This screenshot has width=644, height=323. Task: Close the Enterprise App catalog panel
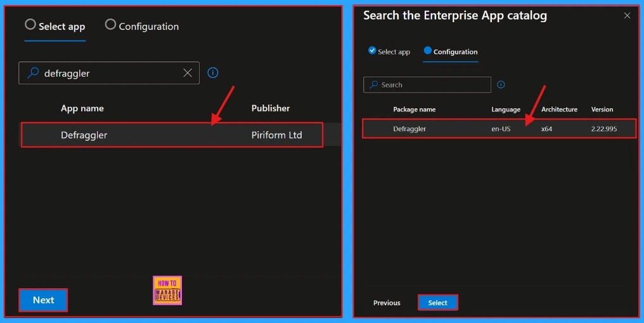click(627, 16)
